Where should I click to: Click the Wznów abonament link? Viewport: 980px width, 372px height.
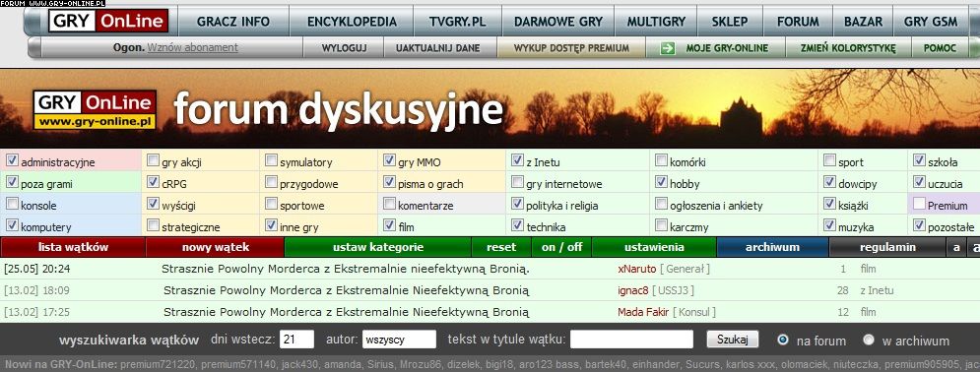pyautogui.click(x=192, y=47)
